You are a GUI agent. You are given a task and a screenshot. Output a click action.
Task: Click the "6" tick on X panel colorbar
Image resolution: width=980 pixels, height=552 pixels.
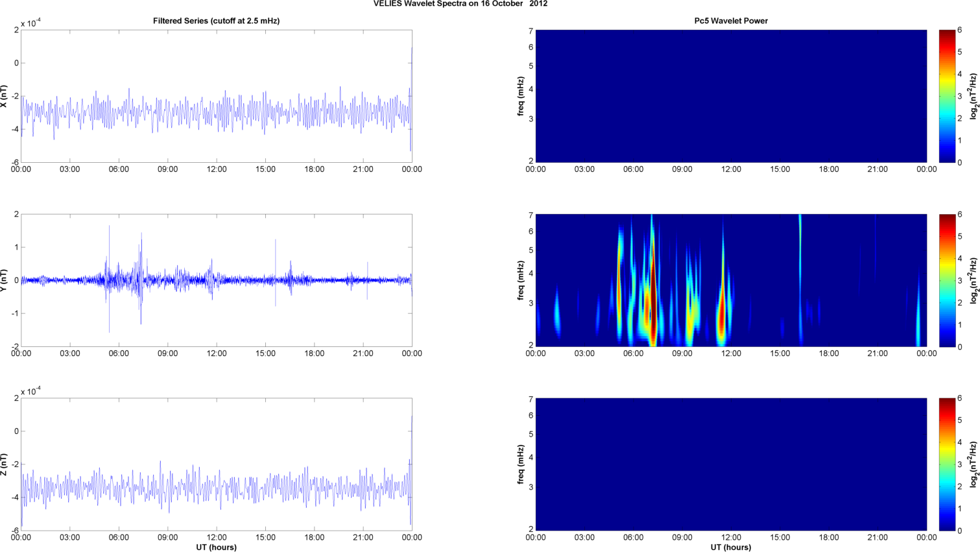pyautogui.click(x=960, y=30)
